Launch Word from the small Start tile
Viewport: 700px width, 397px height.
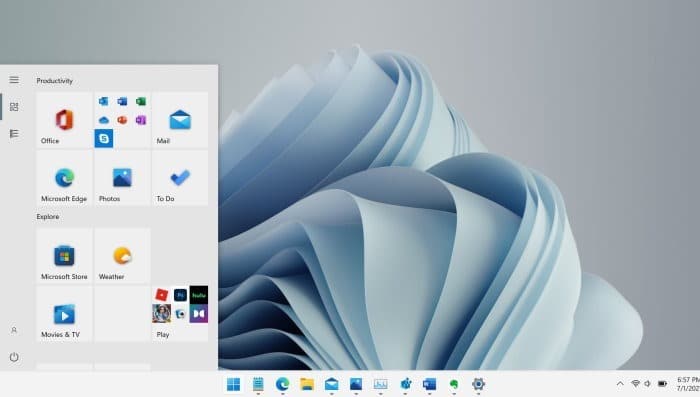122,101
